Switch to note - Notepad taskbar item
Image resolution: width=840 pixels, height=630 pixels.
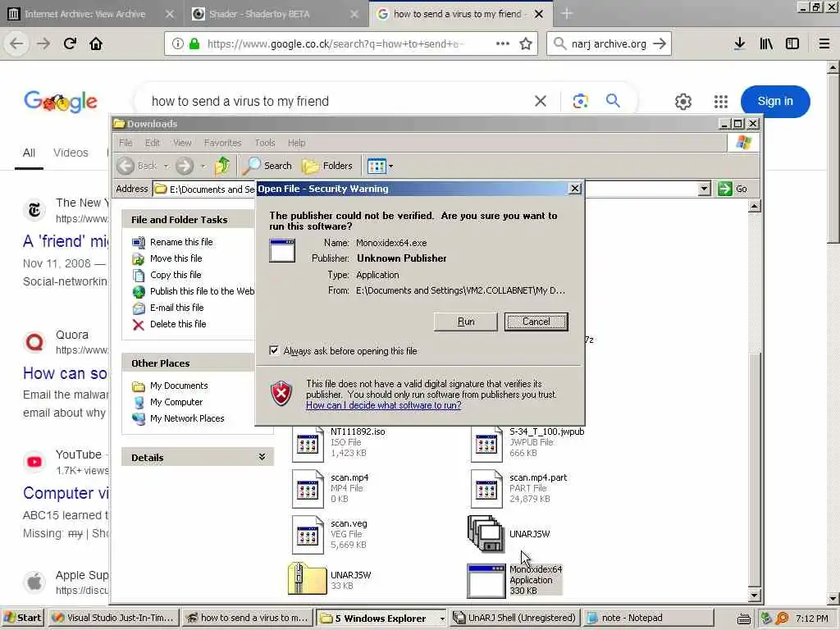point(648,618)
